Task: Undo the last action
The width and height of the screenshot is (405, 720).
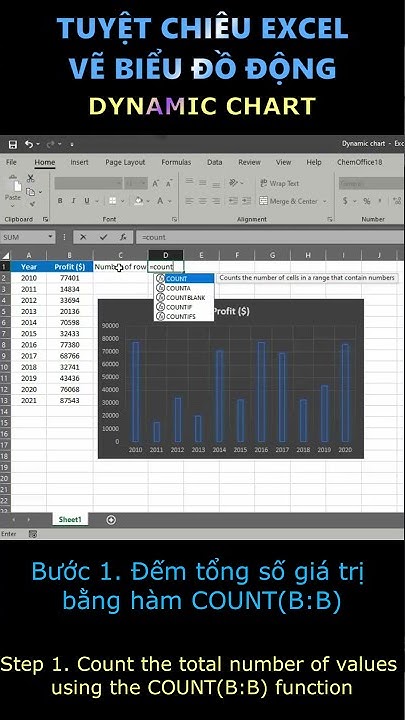Action: coord(29,145)
